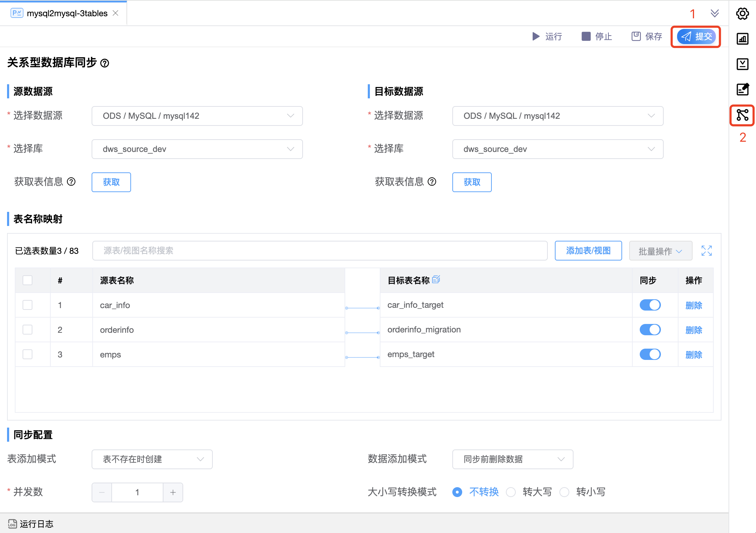Click the 源表/视图名称搜索 search field
The width and height of the screenshot is (756, 533).
point(320,251)
